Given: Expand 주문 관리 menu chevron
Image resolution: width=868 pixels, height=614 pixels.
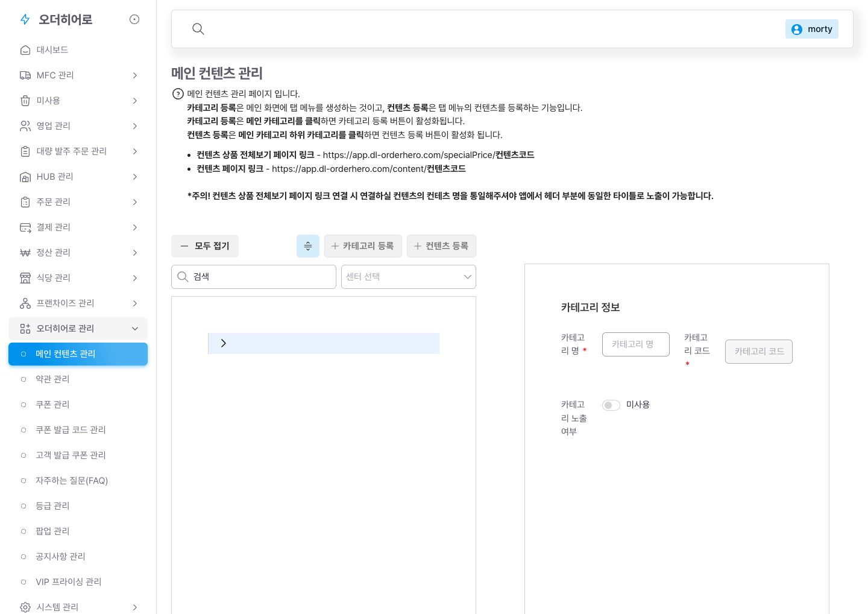Looking at the screenshot, I should (x=135, y=202).
